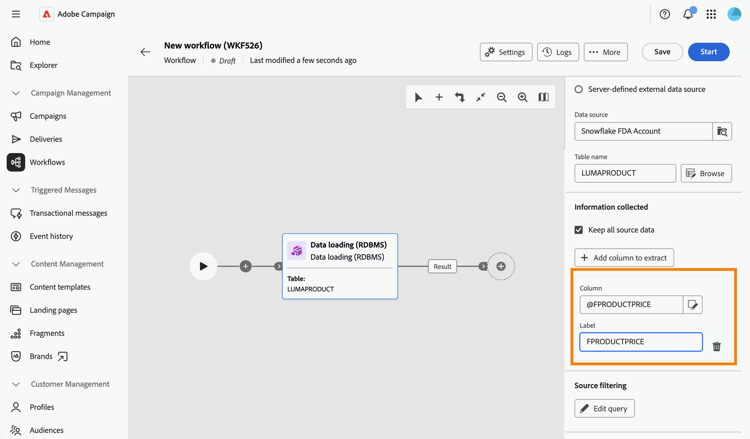
Task: Click the Result transition label
Action: click(442, 266)
